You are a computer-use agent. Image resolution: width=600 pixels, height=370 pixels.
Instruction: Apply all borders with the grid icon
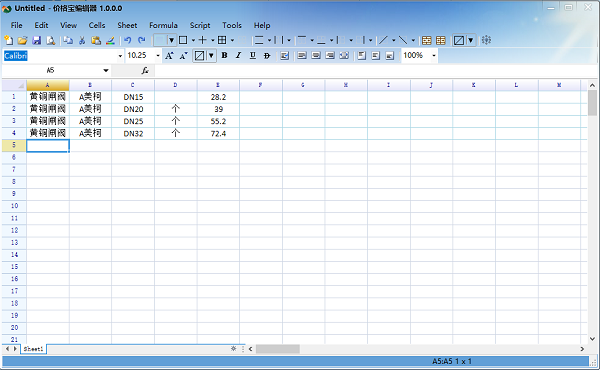(222, 40)
